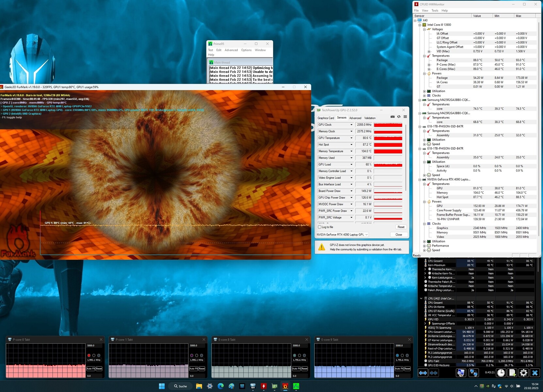Edit the 5000.0 max field in P-core 0 Takt
Image resolution: width=543 pixels, height=392 pixels.
94,345
